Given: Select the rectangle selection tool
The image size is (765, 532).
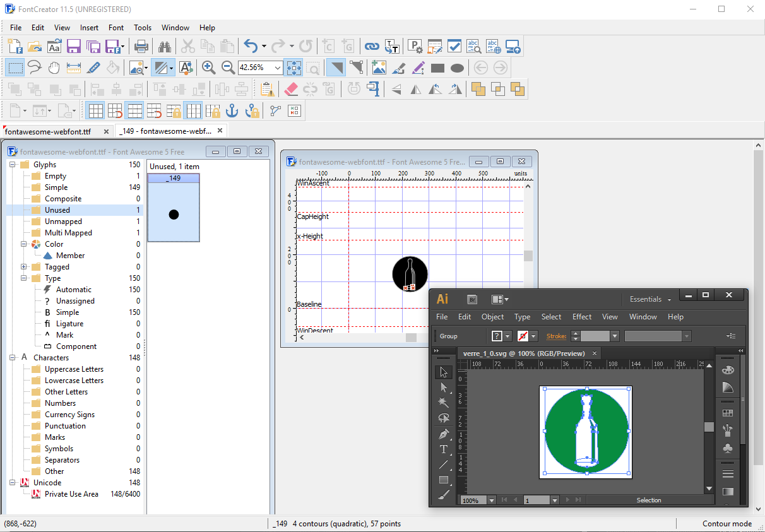Looking at the screenshot, I should pos(15,68).
